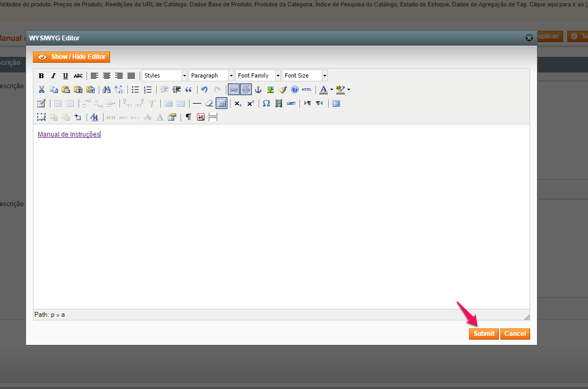Click the Insert/Edit link icon
Screen dimensions: 588x389
pos(233,89)
